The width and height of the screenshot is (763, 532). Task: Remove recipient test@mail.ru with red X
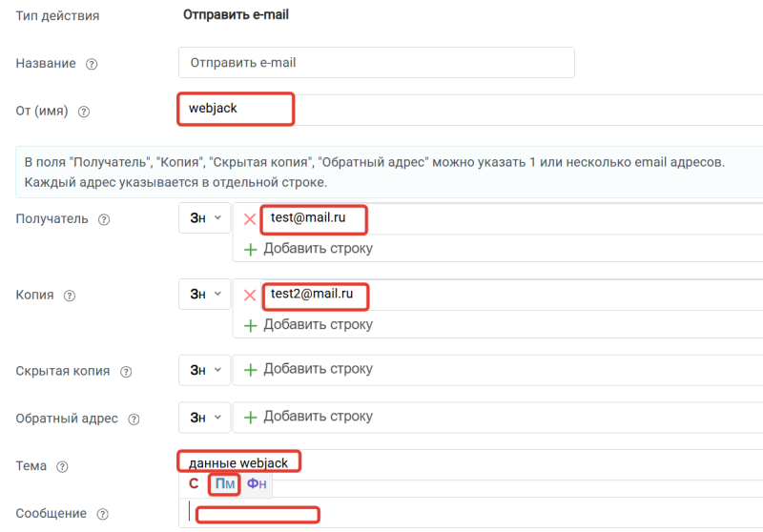click(250, 219)
